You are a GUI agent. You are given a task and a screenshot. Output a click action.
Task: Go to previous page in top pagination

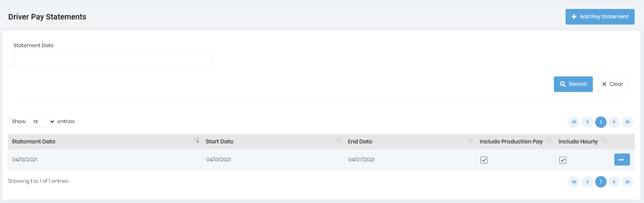[x=587, y=122]
